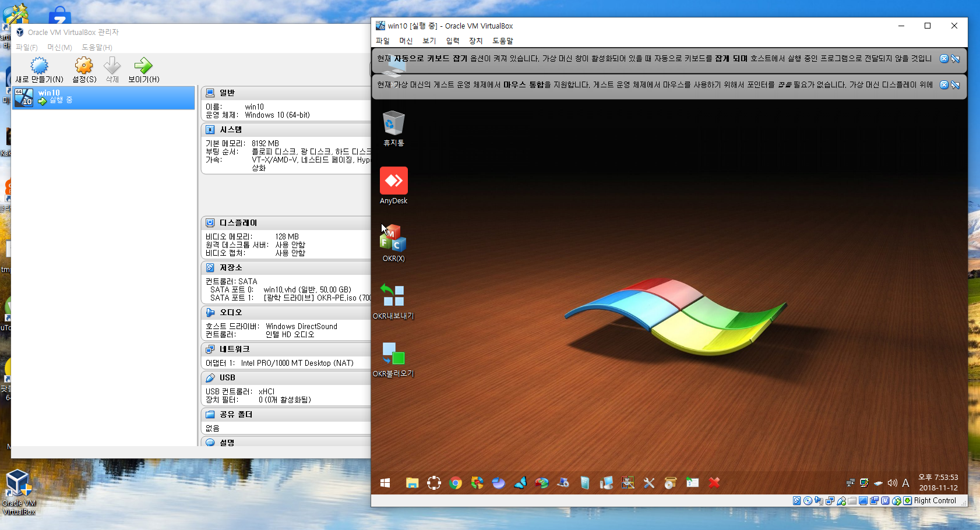Image resolution: width=980 pixels, height=530 pixels.
Task: Open 머신 menu in win10 VM window
Action: (406, 41)
